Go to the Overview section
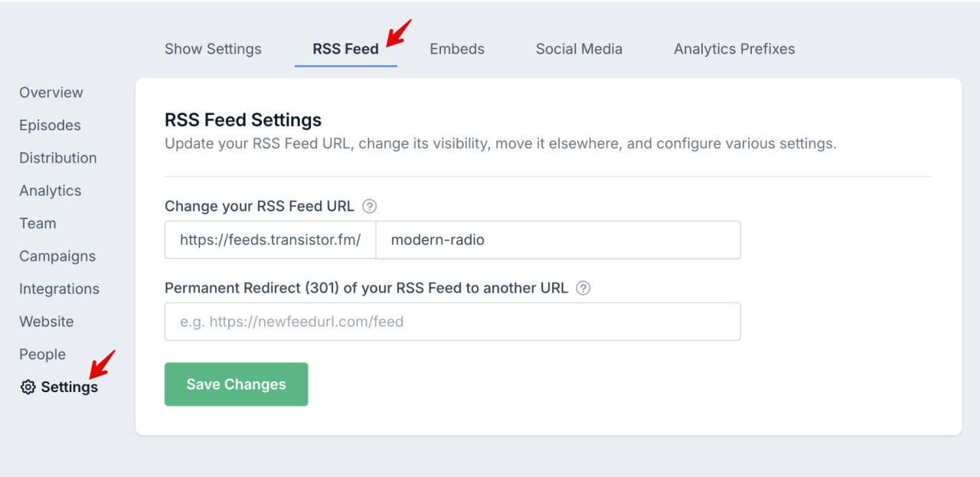 (51, 92)
